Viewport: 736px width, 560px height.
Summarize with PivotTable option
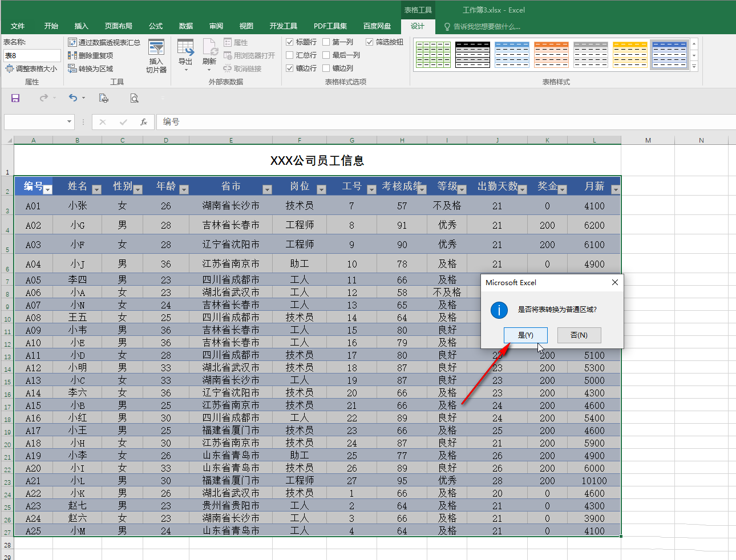tap(104, 42)
